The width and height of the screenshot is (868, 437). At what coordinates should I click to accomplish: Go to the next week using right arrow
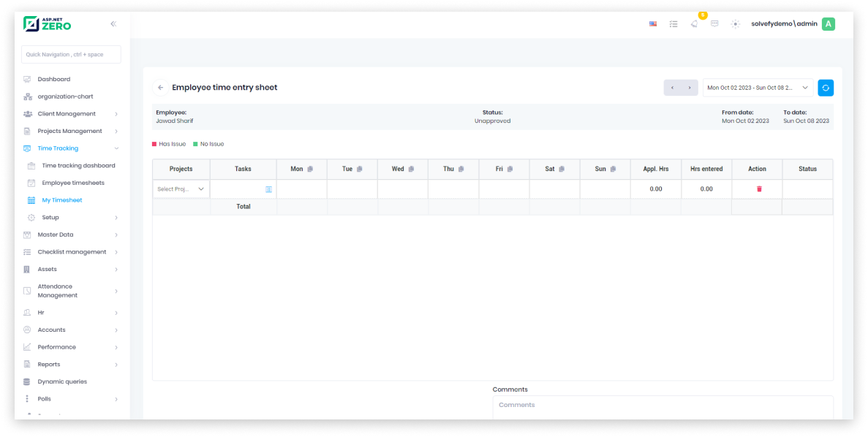point(690,88)
